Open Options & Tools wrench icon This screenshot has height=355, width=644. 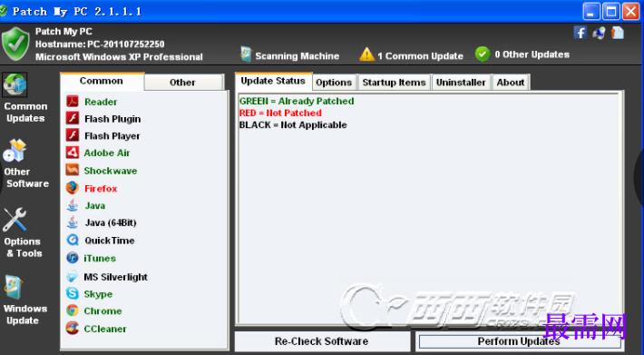point(15,220)
